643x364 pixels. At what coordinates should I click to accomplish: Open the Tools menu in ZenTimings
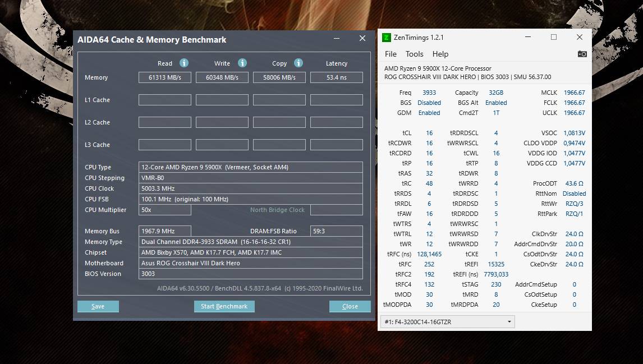(x=414, y=54)
